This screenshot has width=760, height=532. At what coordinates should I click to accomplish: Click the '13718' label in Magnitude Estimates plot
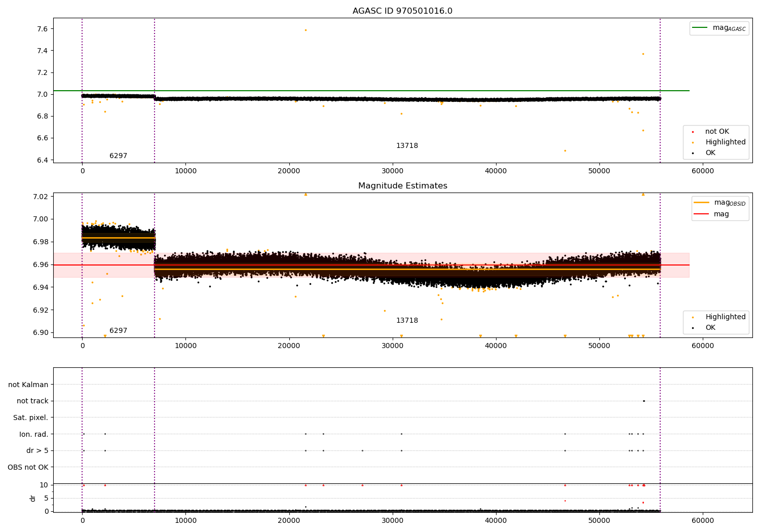[407, 321]
